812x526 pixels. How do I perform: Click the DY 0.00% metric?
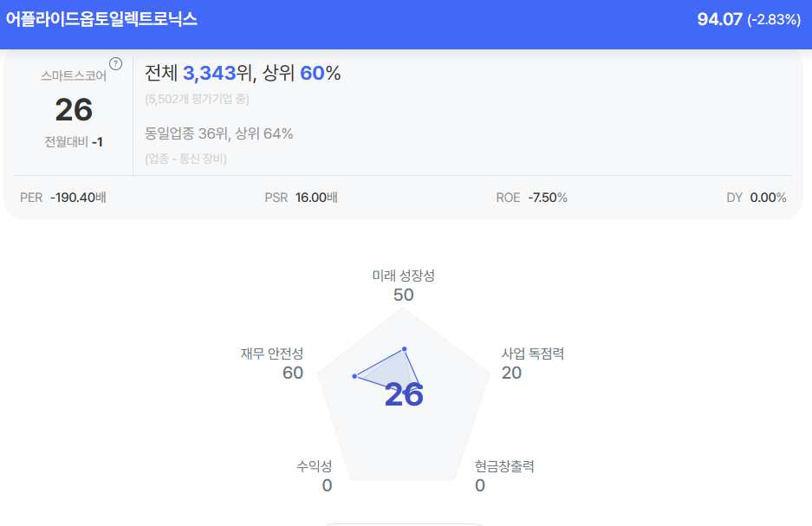[x=756, y=198]
